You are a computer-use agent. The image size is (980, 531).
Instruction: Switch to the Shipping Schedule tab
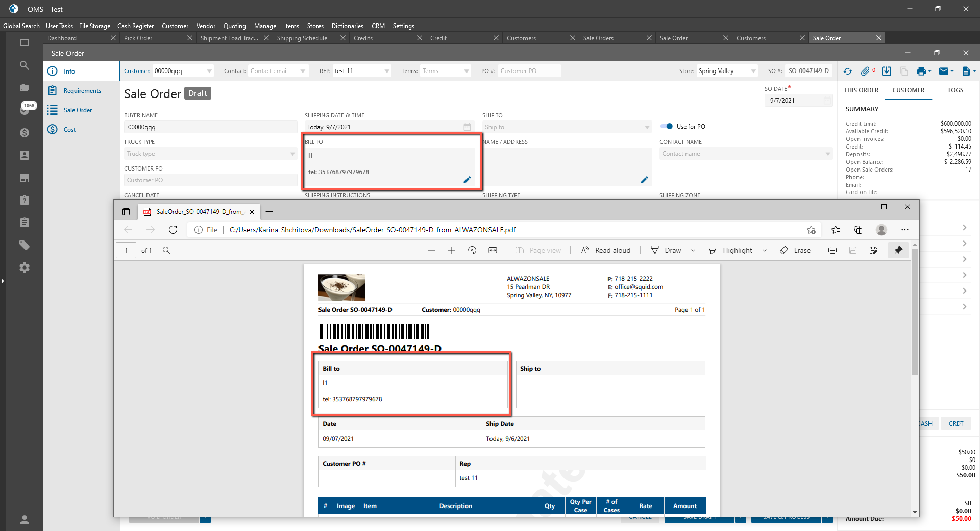pyautogui.click(x=302, y=38)
